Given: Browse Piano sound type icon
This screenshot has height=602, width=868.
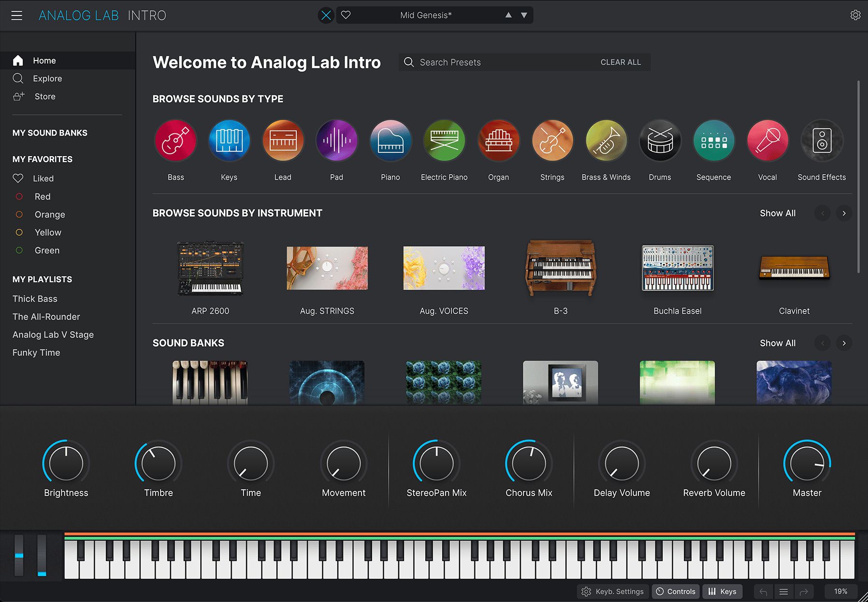Looking at the screenshot, I should click(391, 141).
